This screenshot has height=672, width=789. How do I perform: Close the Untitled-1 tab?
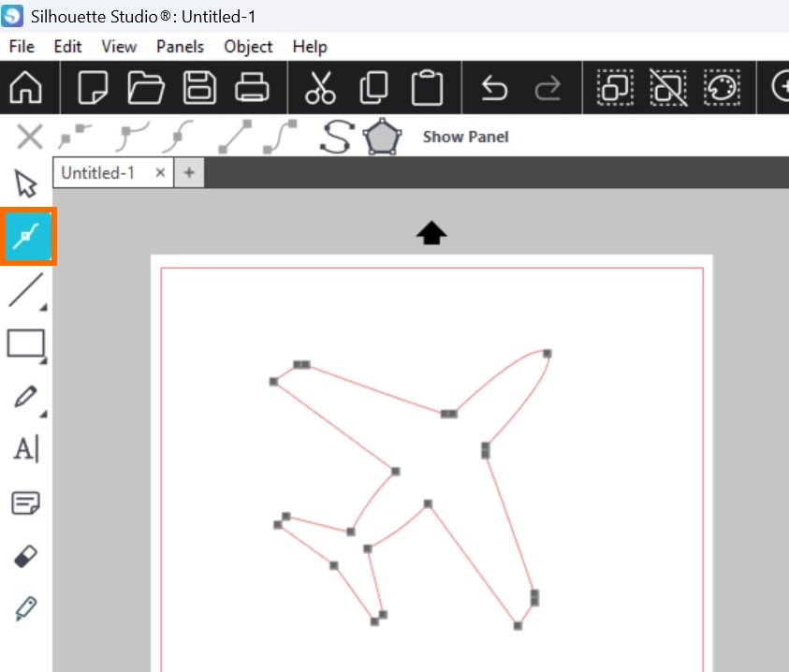160,172
